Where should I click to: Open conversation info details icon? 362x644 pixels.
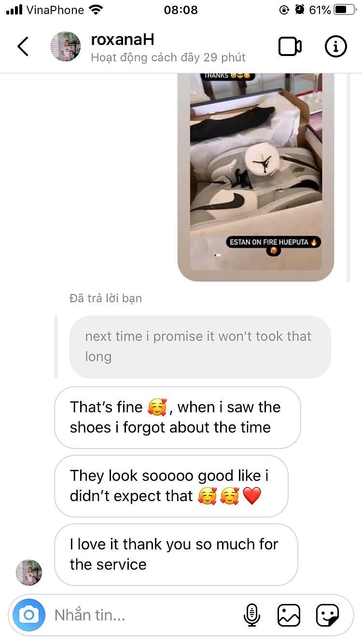tap(335, 46)
